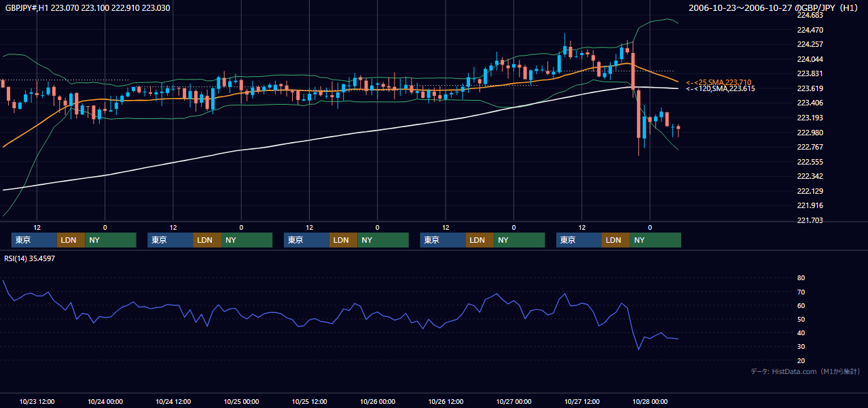
Task: Click the 10/24 00:00 time axis label
Action: click(105, 401)
